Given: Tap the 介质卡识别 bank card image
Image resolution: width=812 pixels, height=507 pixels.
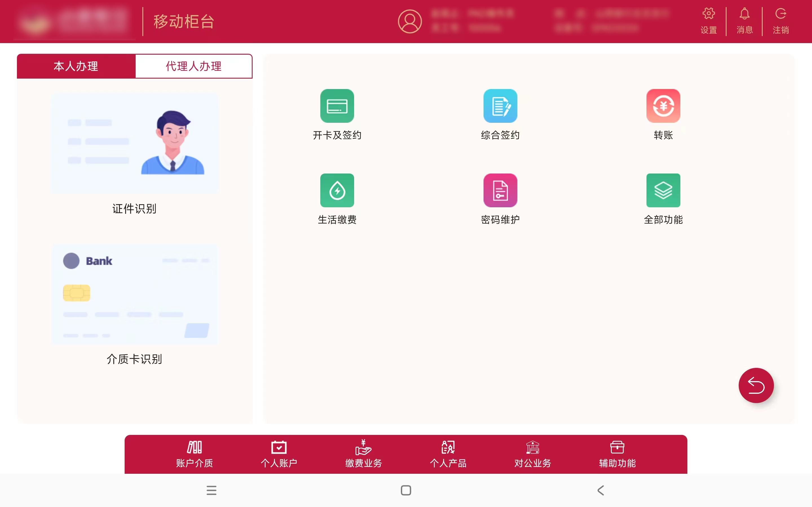Looking at the screenshot, I should coord(134,294).
